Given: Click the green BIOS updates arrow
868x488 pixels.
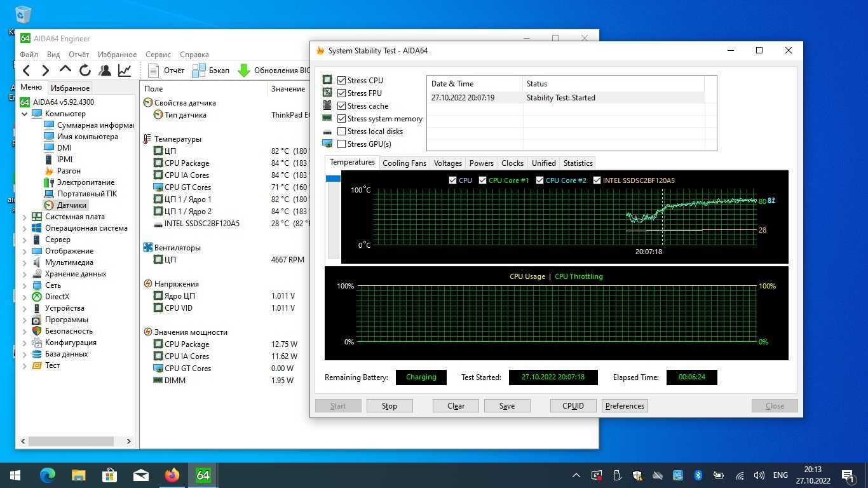Looking at the screenshot, I should point(244,71).
